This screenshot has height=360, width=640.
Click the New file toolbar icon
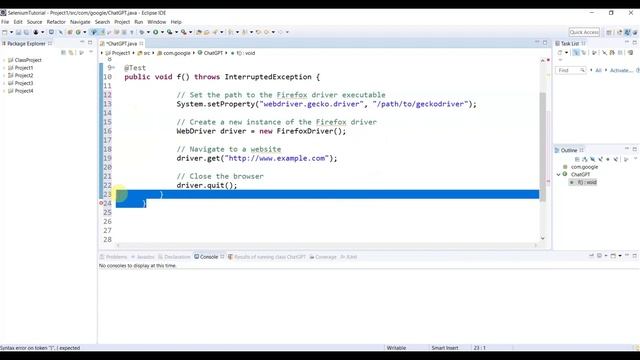click(x=4, y=32)
